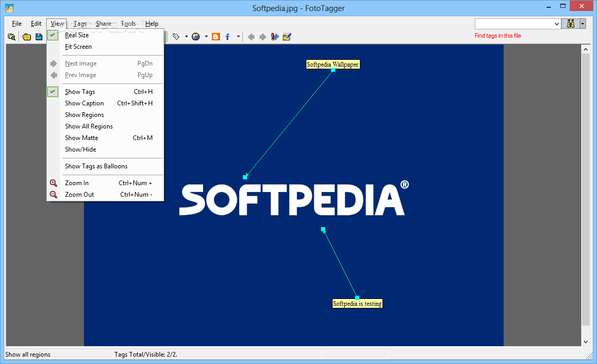The height and width of the screenshot is (364, 597).
Task: Click the save floppy disk icon
Action: pos(39,37)
